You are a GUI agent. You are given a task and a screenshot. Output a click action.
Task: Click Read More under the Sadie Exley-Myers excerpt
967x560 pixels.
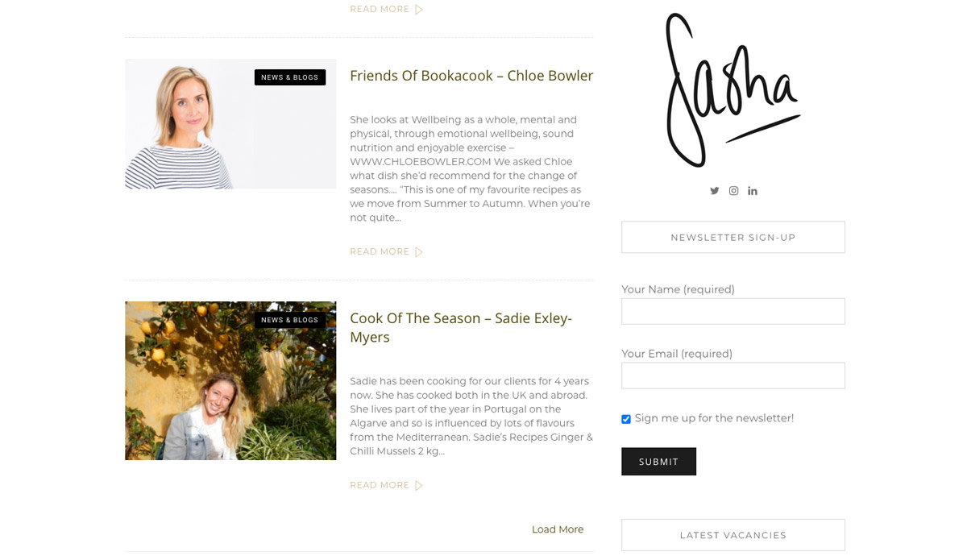click(380, 486)
